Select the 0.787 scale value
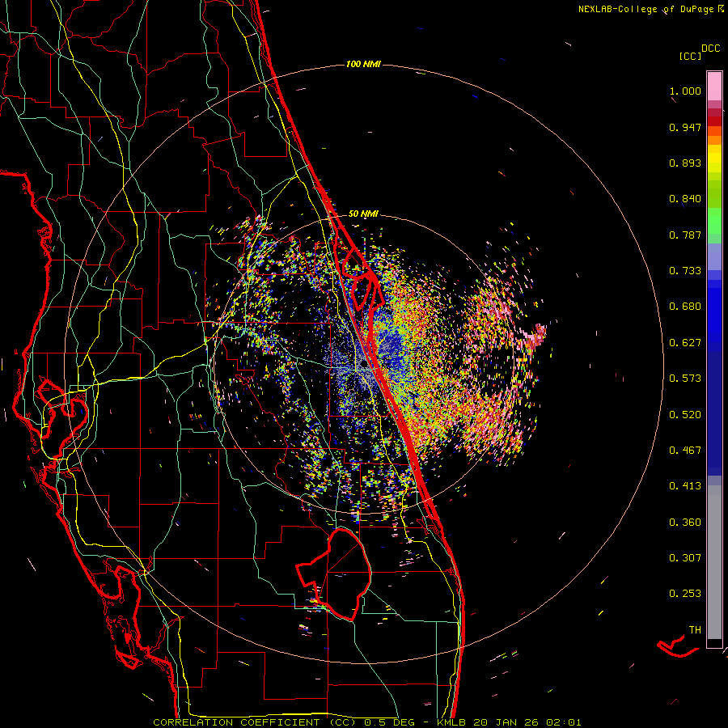 click(x=685, y=235)
